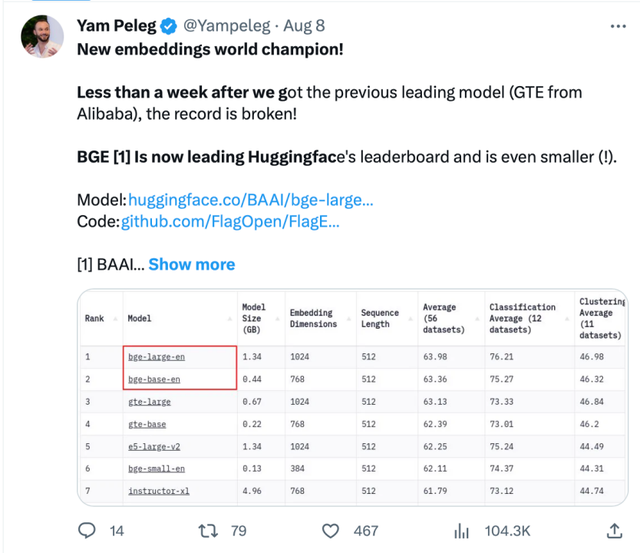This screenshot has height=553, width=640.
Task: Expand tweet with Show more
Action: (x=192, y=264)
